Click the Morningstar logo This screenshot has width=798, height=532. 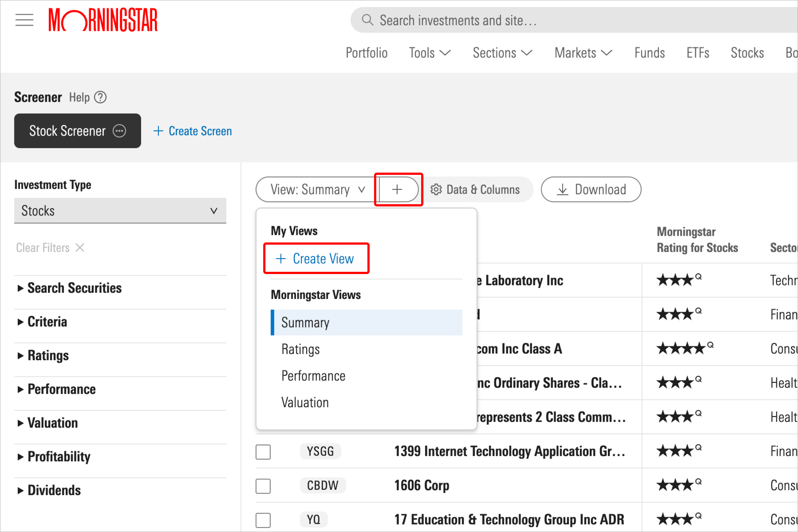103,20
